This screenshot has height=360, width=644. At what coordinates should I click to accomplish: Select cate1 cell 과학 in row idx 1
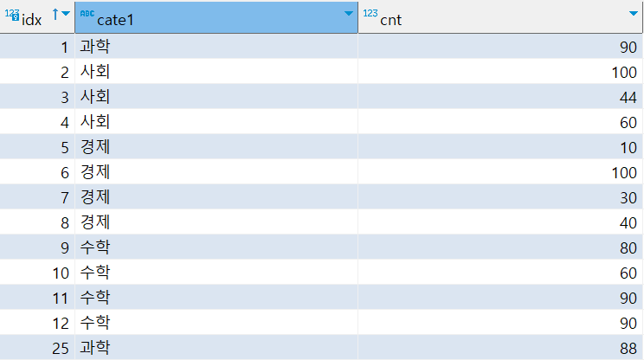[x=216, y=47]
